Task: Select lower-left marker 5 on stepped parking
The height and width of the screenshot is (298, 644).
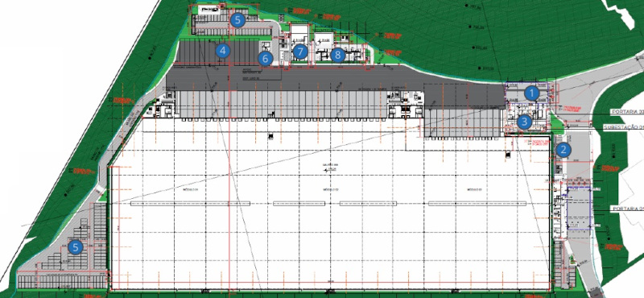Action: pos(75,247)
